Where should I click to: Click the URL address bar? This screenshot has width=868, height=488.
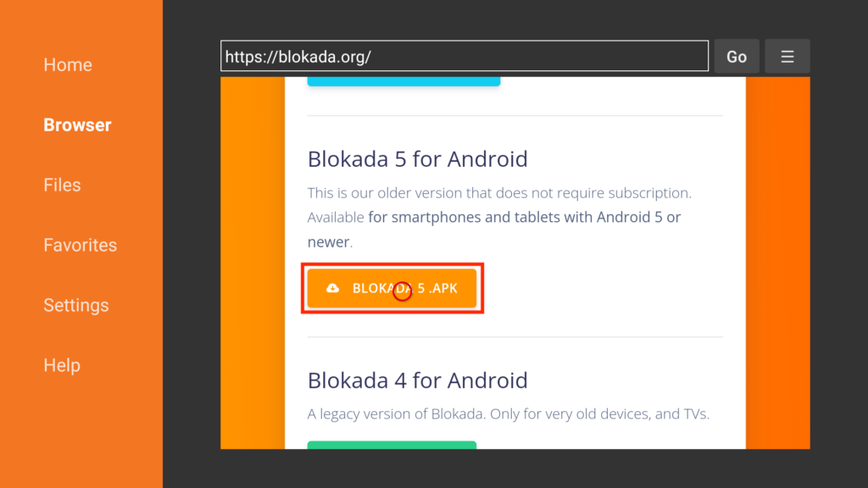click(x=465, y=55)
